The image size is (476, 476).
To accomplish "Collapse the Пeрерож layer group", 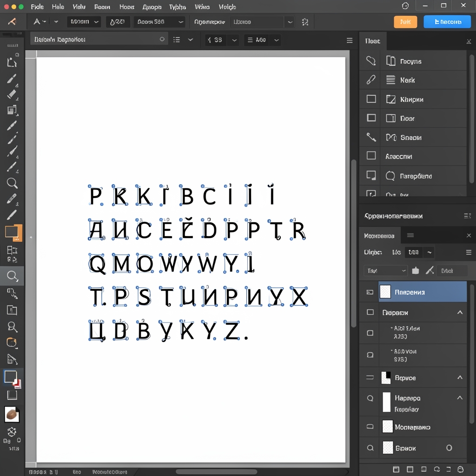I will pyautogui.click(x=460, y=312).
